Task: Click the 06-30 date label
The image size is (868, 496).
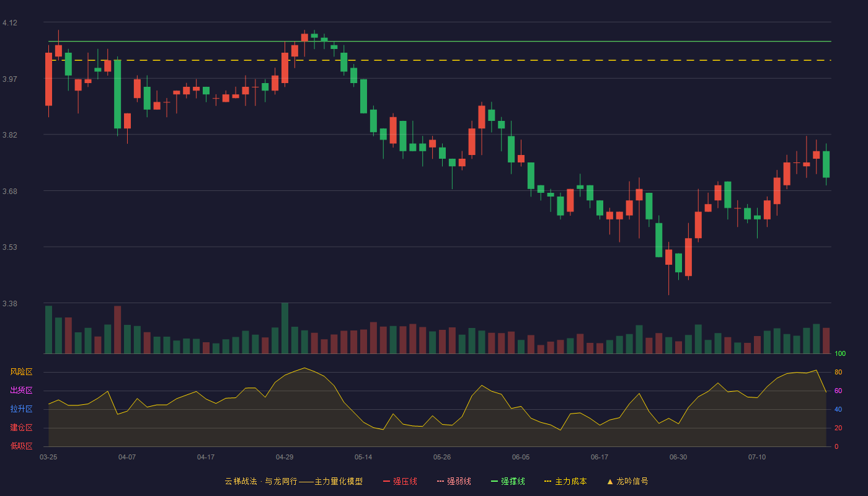Action: click(678, 457)
